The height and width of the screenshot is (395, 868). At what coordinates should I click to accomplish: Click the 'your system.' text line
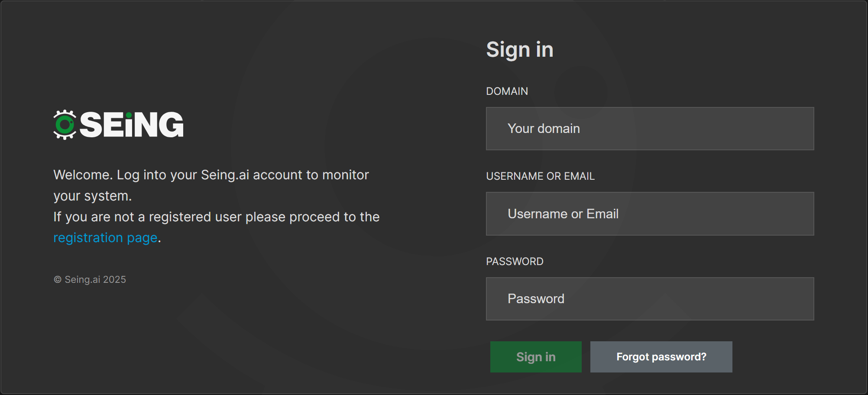pos(92,196)
